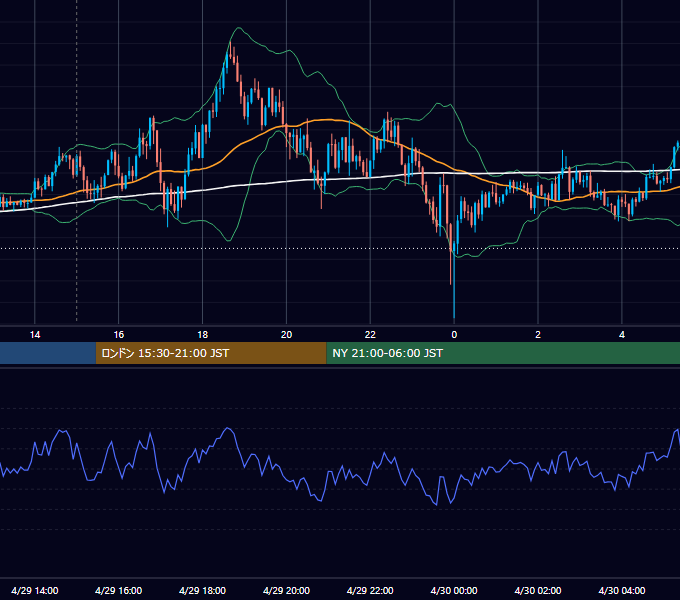This screenshot has width=680, height=600.
Task: Click the 4/30 04:00 time label
Action: [x=622, y=590]
